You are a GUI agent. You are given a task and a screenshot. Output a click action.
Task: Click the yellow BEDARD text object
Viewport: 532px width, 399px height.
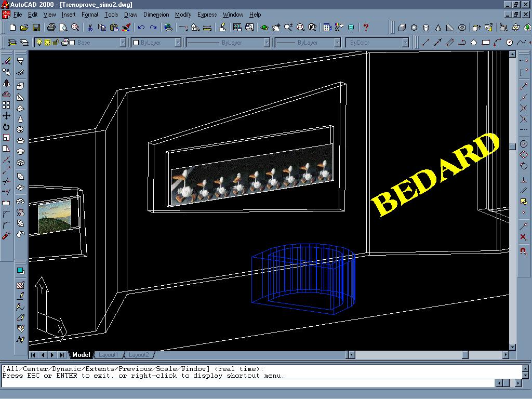click(x=435, y=174)
